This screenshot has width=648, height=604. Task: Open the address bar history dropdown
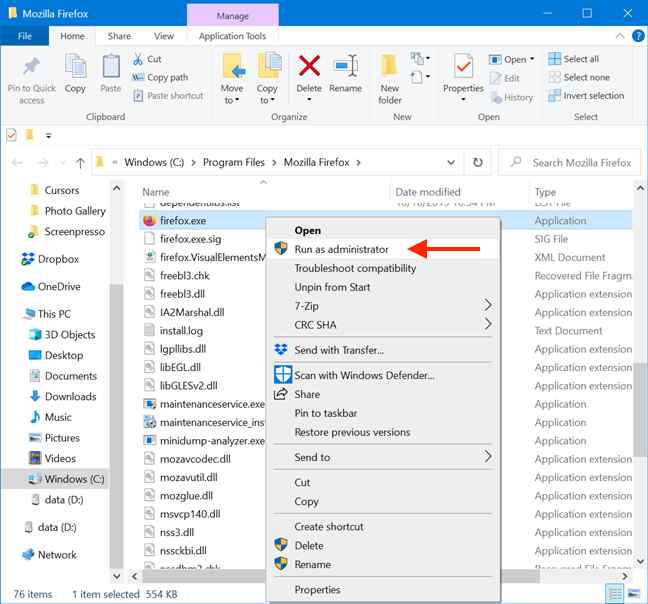(x=454, y=162)
